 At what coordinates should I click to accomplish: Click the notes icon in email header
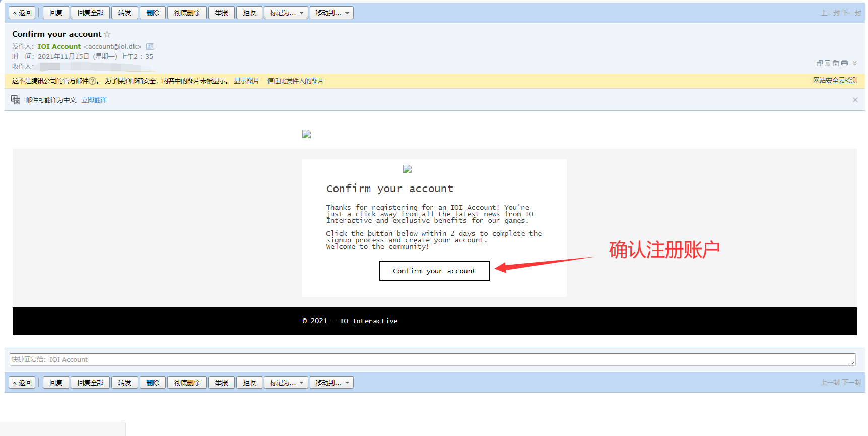tap(827, 64)
